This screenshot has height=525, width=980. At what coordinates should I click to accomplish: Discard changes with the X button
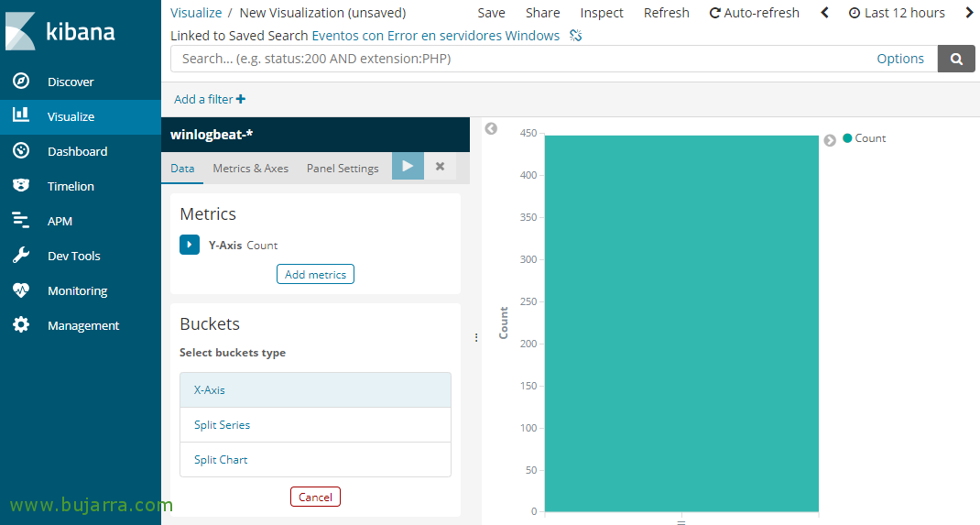pos(440,167)
